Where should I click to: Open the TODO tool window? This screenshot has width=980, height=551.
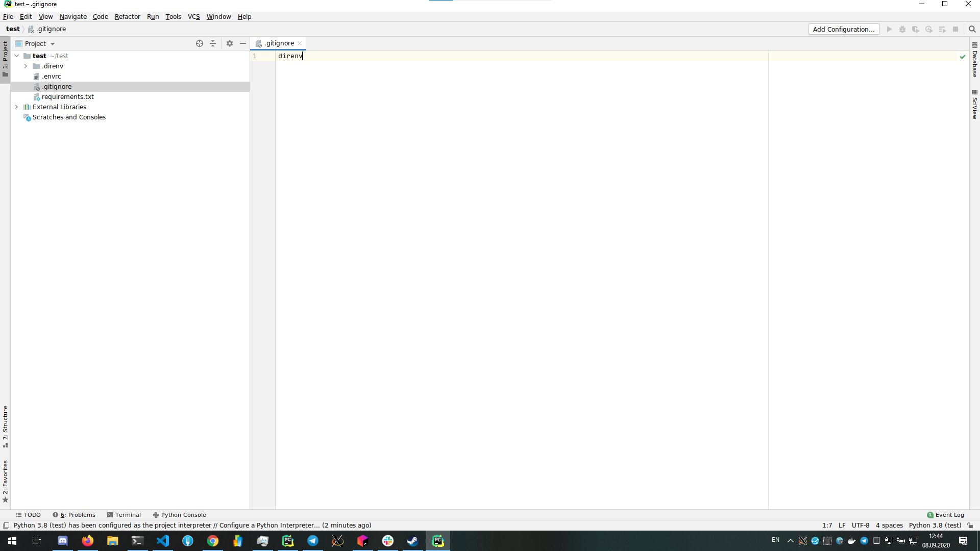[x=29, y=515]
